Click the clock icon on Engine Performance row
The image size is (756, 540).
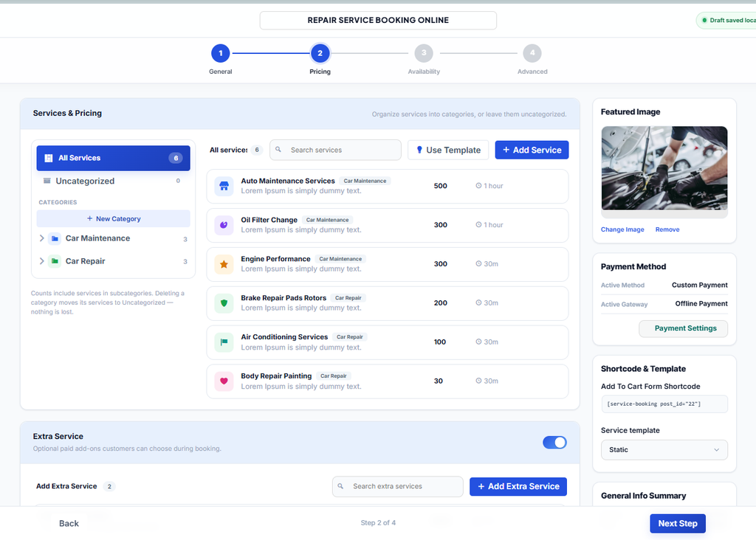(478, 263)
